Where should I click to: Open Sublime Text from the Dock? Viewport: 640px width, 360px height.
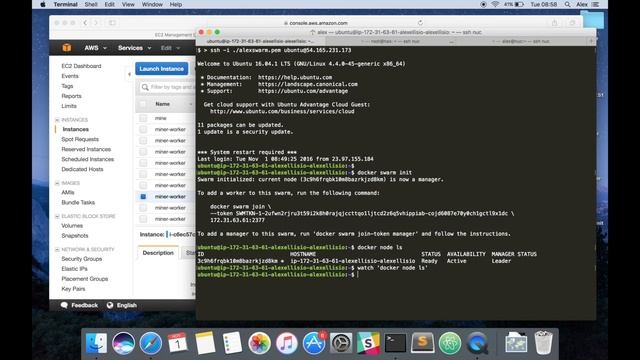pyautogui.click(x=422, y=343)
